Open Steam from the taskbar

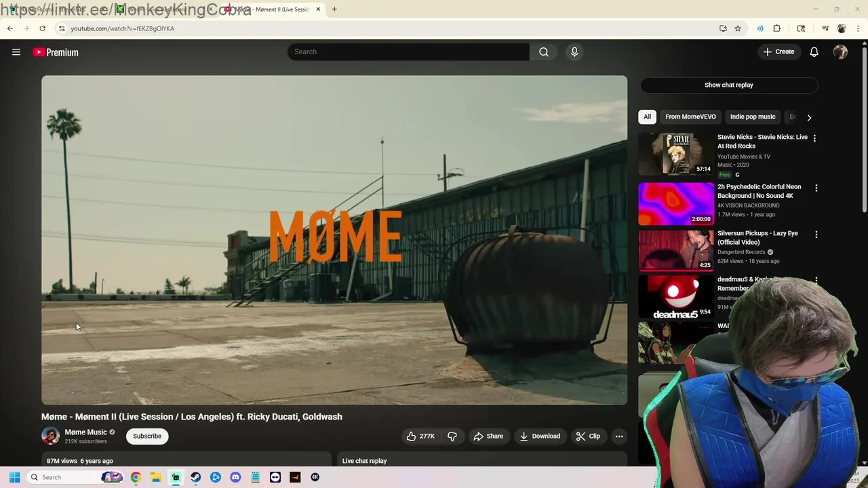195,477
